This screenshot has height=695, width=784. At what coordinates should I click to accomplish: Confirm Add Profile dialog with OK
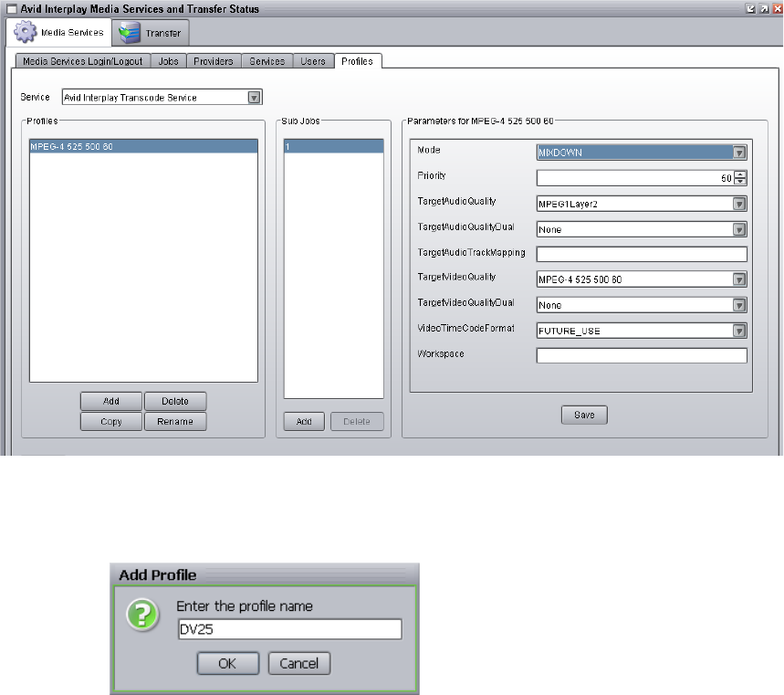(x=227, y=663)
